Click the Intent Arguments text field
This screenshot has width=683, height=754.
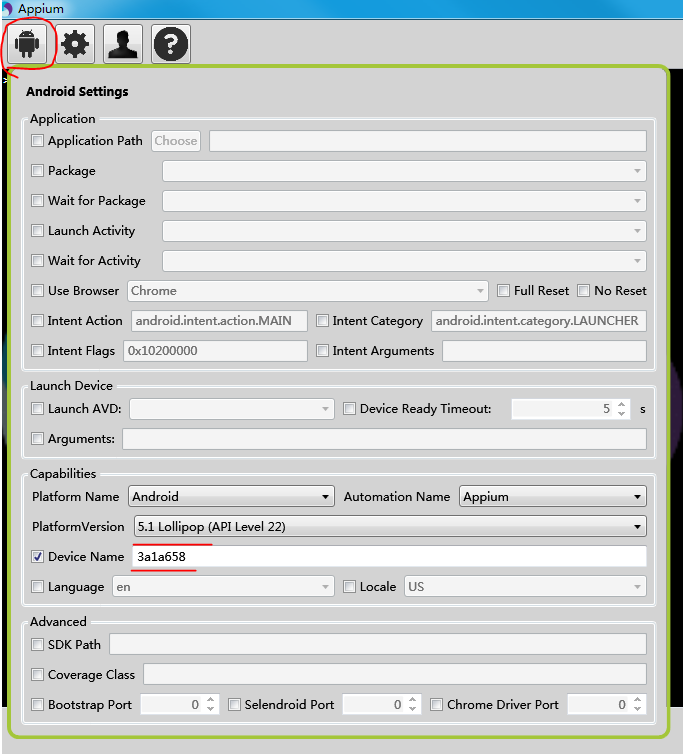pyautogui.click(x=544, y=351)
